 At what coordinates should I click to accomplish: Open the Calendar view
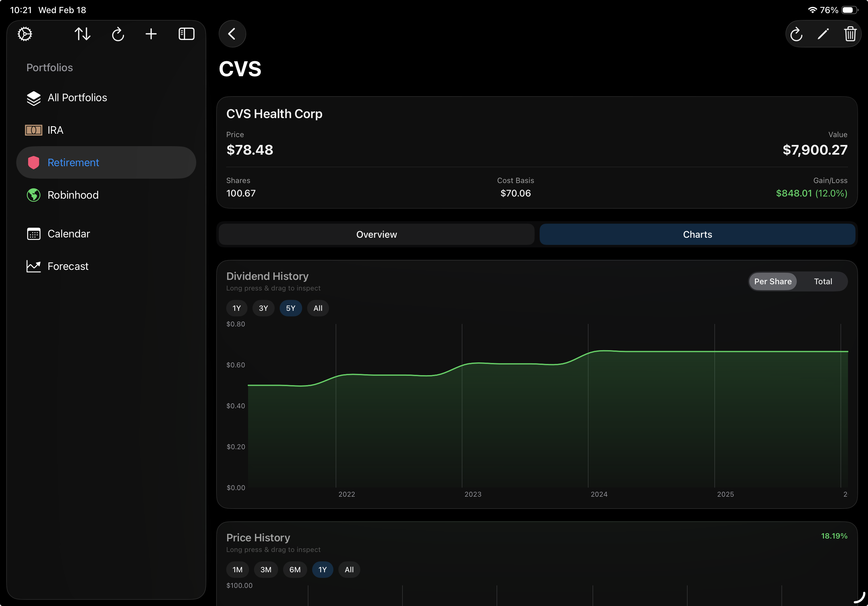[68, 234]
